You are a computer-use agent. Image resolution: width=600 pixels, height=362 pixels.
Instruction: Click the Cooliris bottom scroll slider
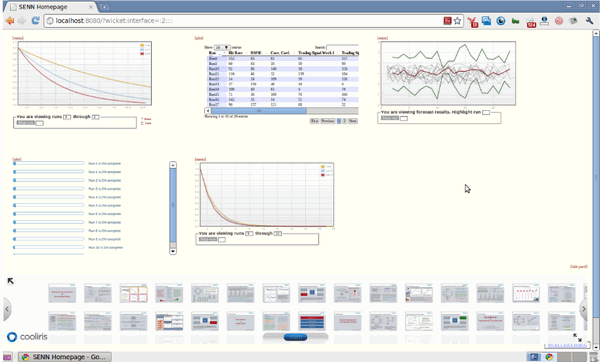coord(295,337)
